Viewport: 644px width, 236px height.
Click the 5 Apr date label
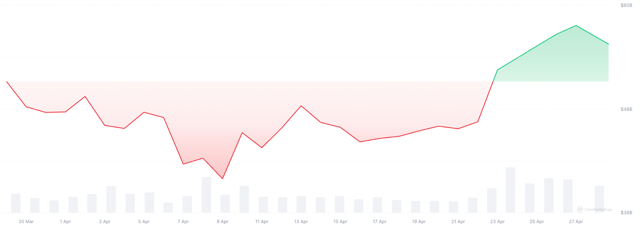click(144, 222)
